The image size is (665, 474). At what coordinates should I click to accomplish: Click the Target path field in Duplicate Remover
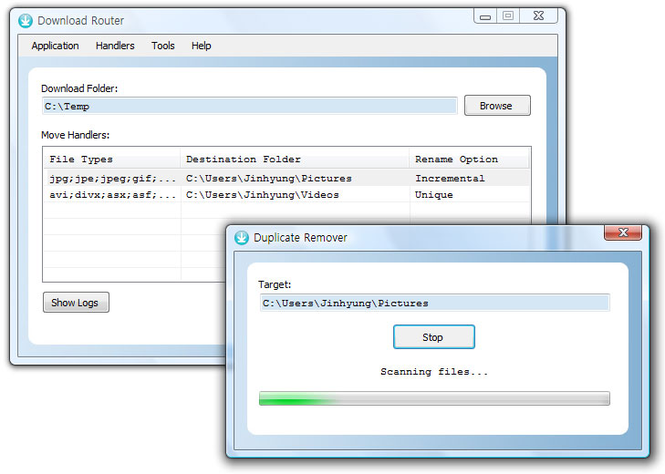(x=435, y=303)
